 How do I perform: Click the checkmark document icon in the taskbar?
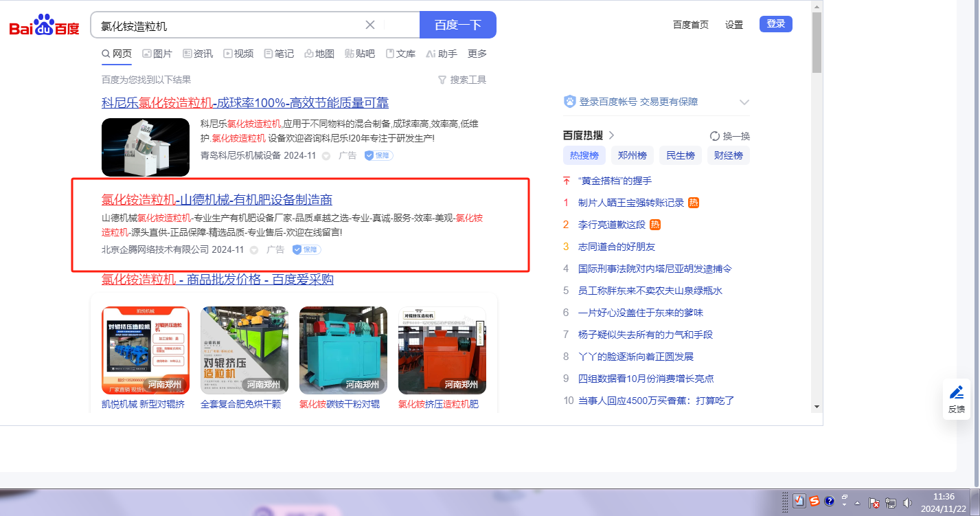coord(799,502)
